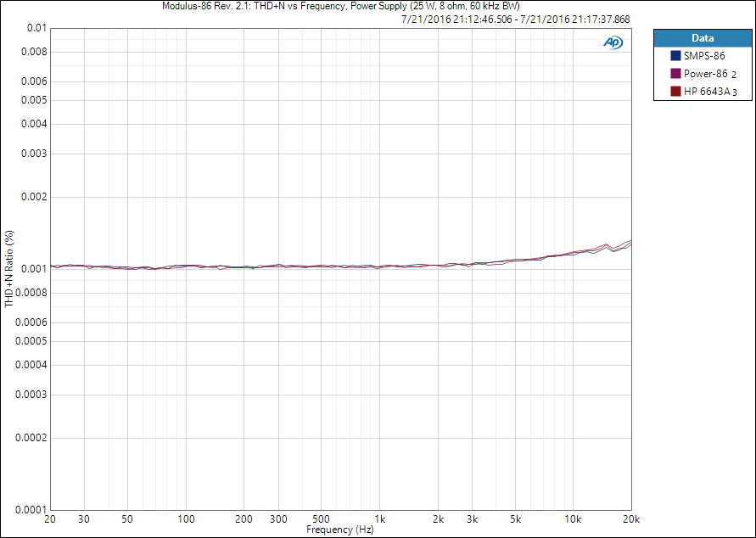
Task: Click the 0.005 y-axis tick label
Action: 34,100
